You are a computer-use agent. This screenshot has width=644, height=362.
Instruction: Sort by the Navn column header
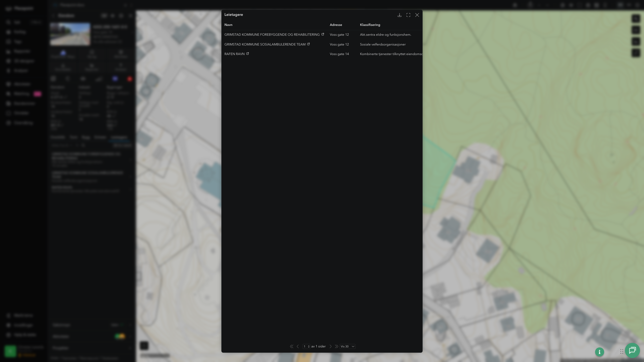pos(228,25)
